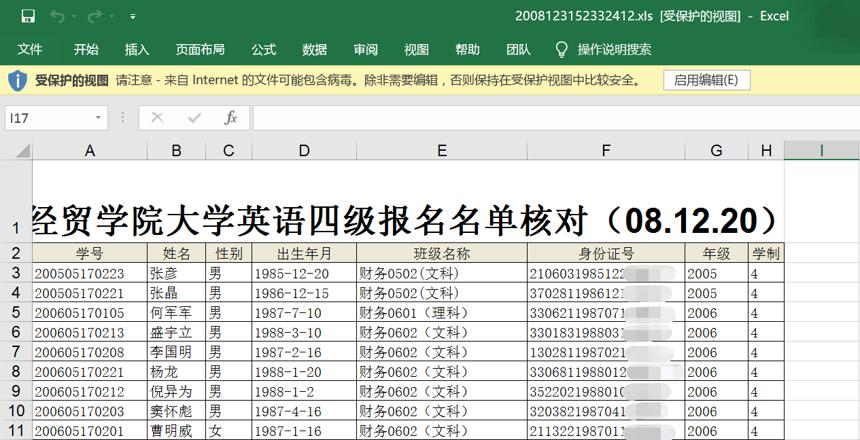Click the Protected View shield icon
The image size is (860, 440).
click(18, 81)
